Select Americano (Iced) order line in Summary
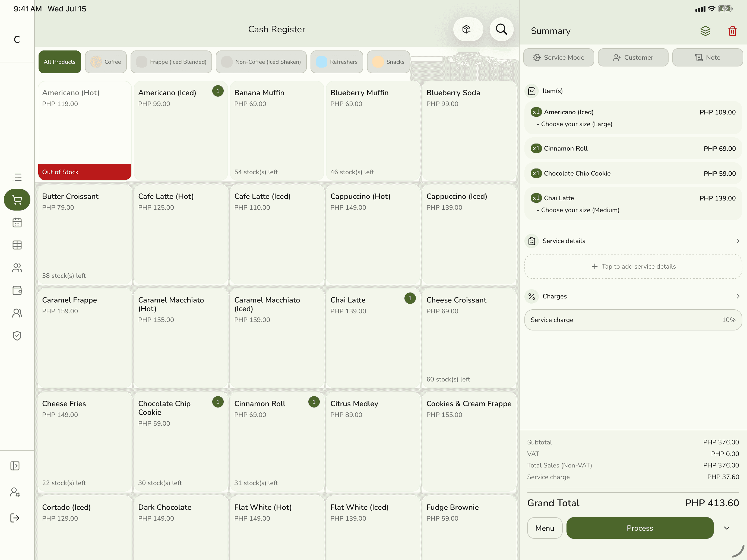The height and width of the screenshot is (560, 747). (x=633, y=118)
